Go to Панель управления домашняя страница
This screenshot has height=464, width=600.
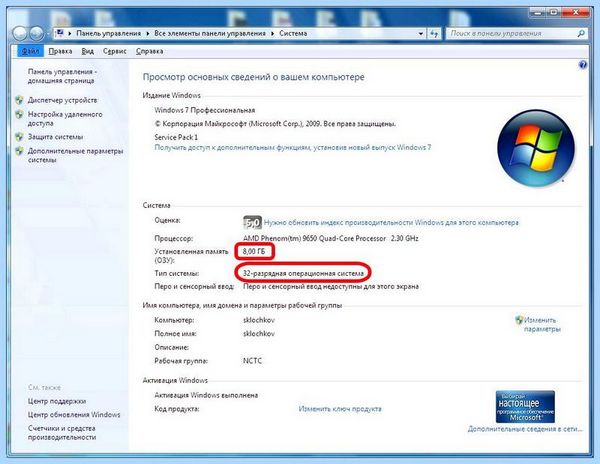(x=62, y=76)
